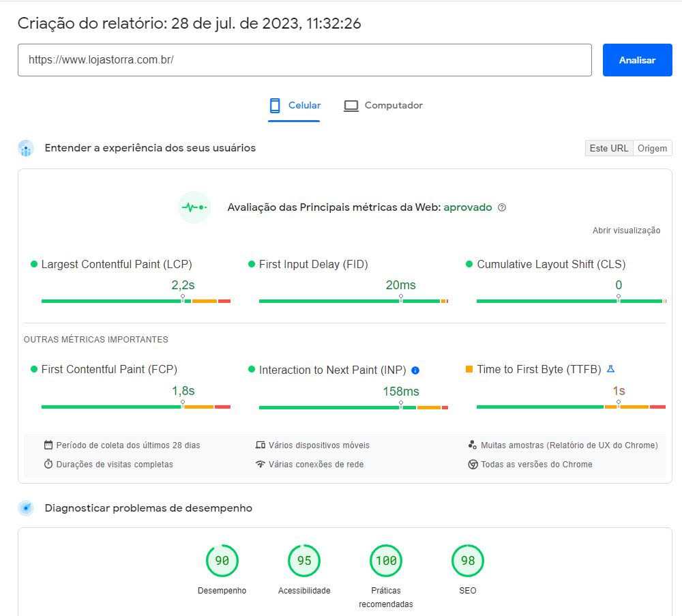Click the Wi-Fi icon for Várias conexões de rede
The image size is (682, 616).
coord(260,465)
